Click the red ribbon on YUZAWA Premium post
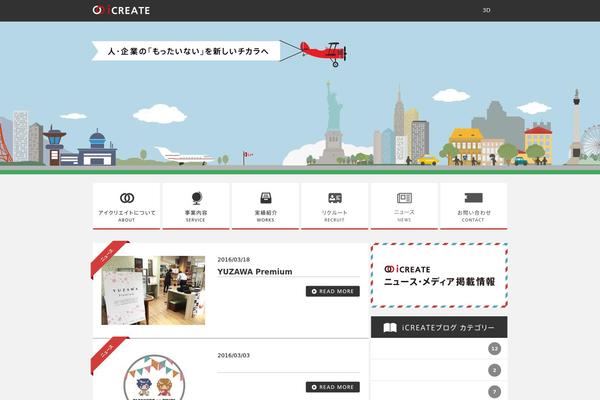Screen dimensions: 600x400 [109, 257]
